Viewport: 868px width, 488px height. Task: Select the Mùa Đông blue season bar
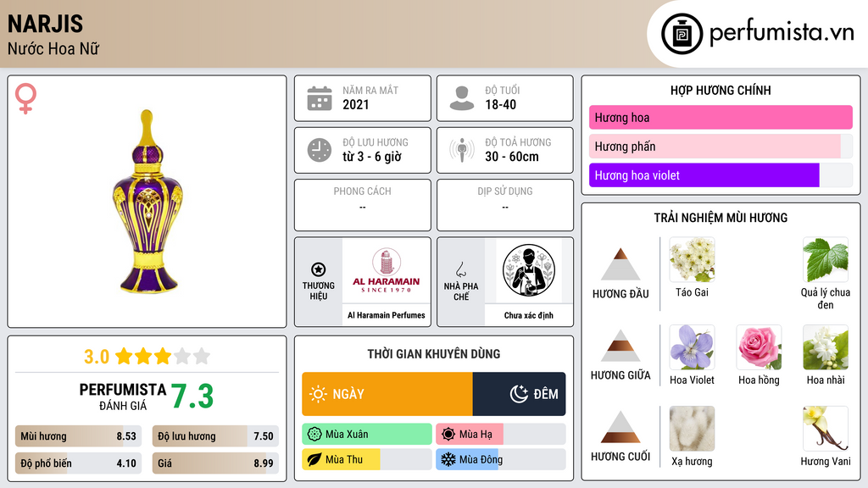(x=500, y=459)
